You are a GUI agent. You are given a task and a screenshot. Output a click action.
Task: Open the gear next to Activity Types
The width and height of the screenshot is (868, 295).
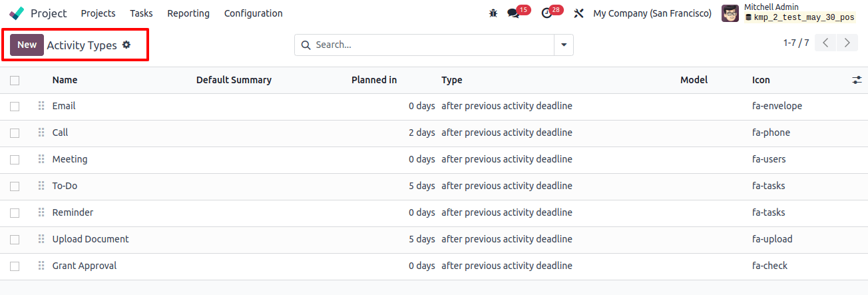point(126,45)
